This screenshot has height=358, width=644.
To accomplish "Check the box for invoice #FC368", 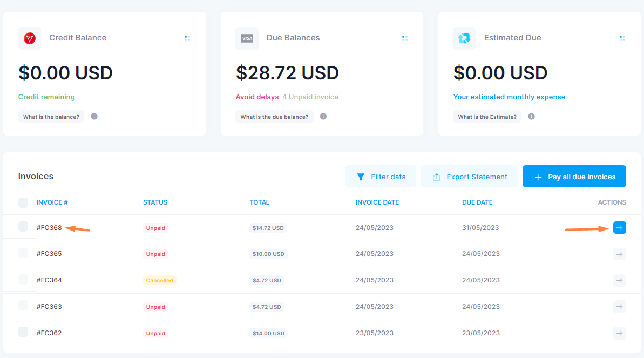I will [23, 227].
